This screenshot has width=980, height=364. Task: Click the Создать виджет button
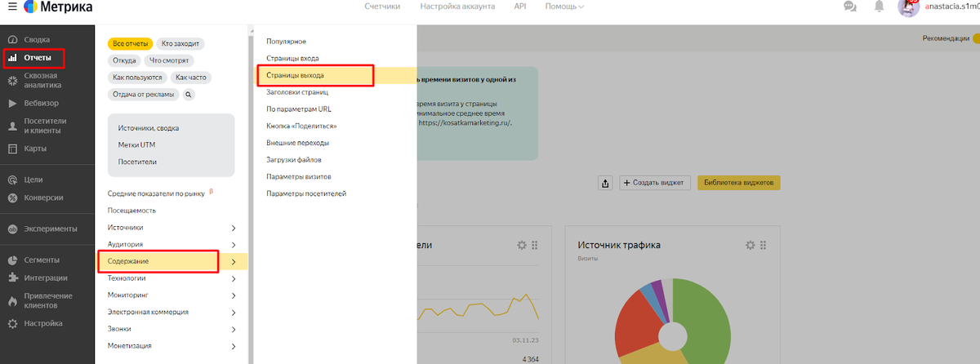(x=656, y=183)
